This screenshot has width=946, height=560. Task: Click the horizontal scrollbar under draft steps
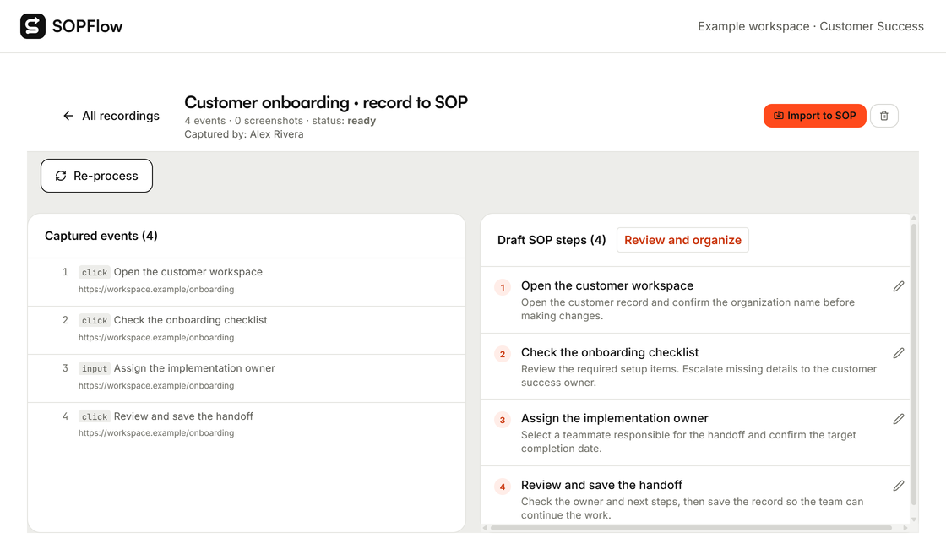692,528
